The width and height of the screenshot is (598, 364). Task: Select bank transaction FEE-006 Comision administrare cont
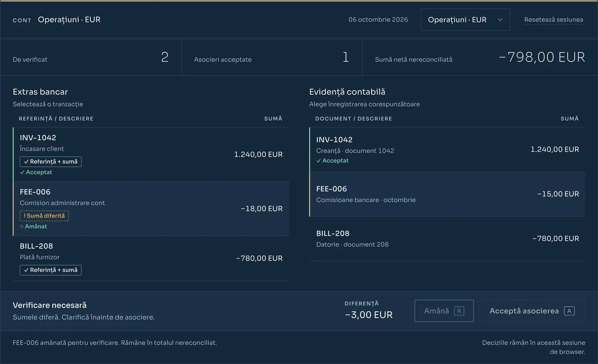click(x=151, y=208)
